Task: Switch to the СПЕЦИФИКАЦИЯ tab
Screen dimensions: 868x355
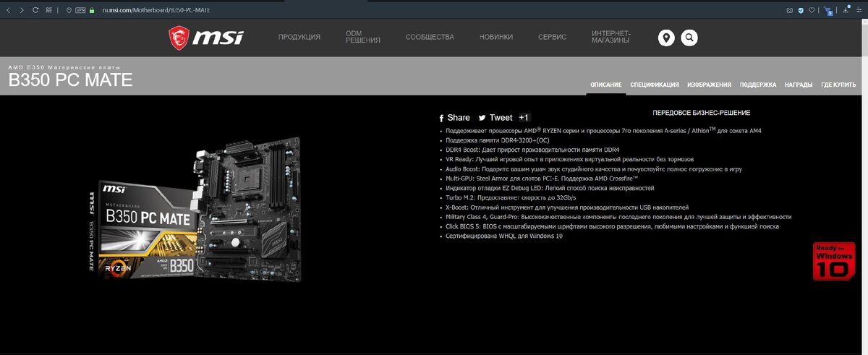Action: click(x=655, y=85)
